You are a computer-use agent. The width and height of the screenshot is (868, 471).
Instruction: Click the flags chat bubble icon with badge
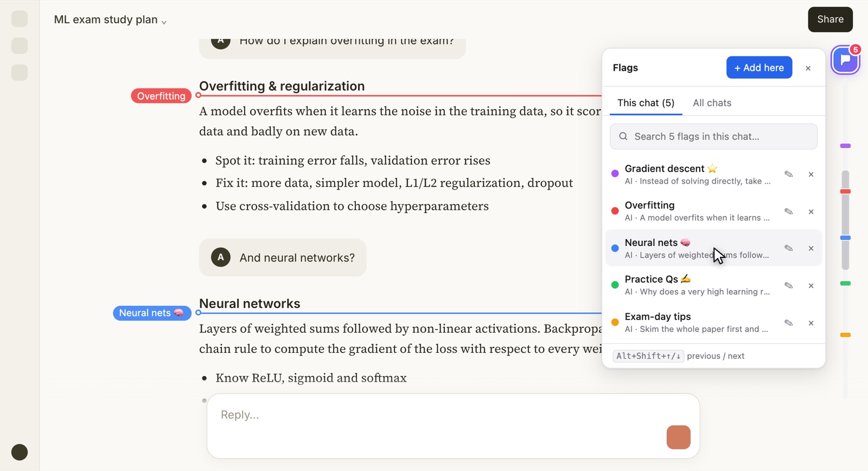(x=845, y=60)
